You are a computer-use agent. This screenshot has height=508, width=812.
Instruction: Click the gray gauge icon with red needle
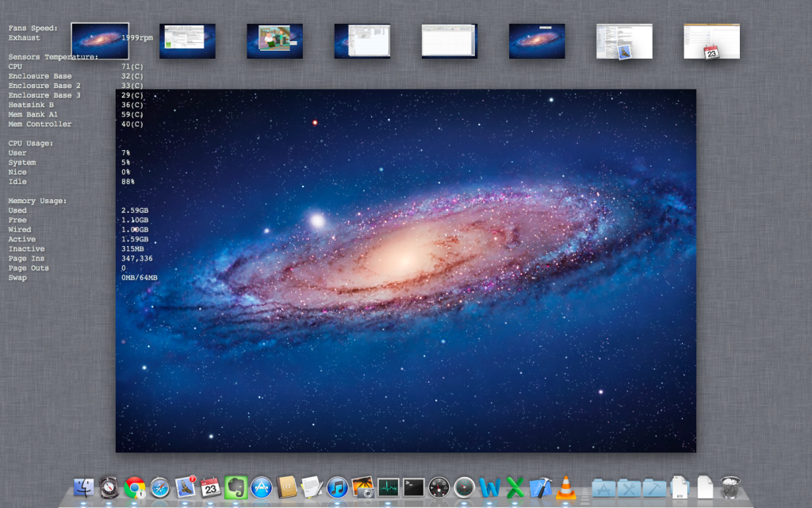(464, 487)
